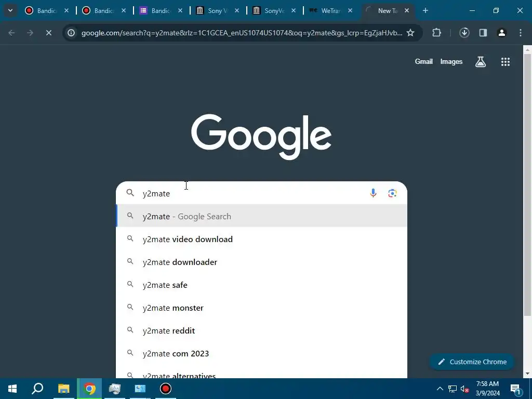Stop loading the page
This screenshot has width=532, height=399.
(49, 33)
